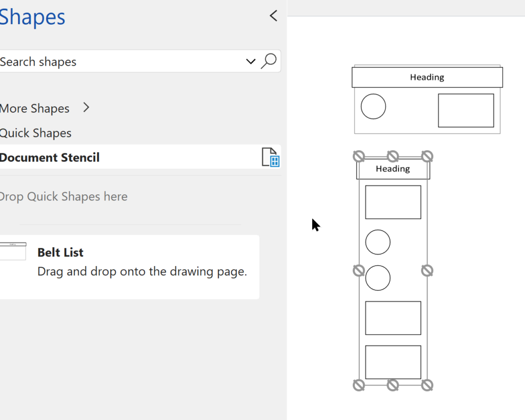Screen dimensions: 525x420
Task: Collapse the Shapes panel with the left chevron
Action: coord(273,16)
